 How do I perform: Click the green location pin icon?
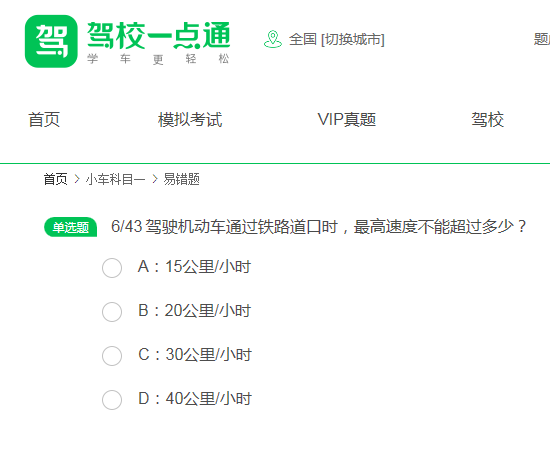point(273,39)
